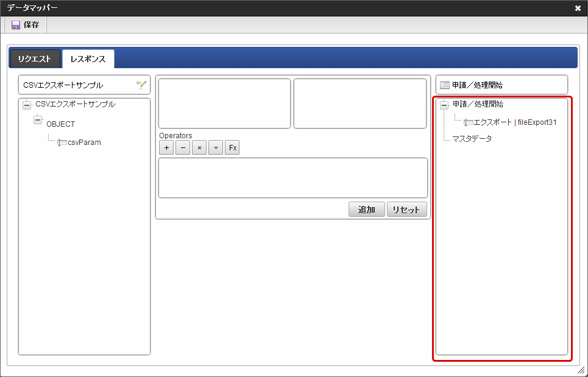588x377 pixels.
Task: Insert the multiply operator
Action: point(199,147)
